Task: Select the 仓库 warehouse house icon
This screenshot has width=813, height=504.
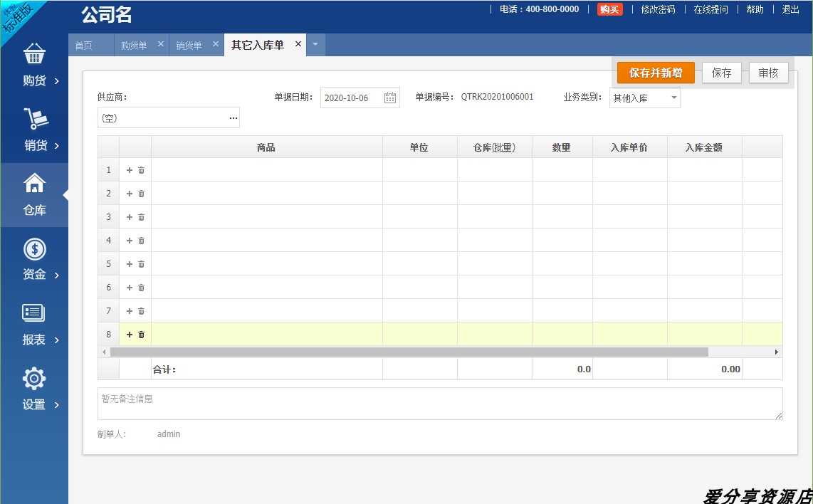Action: click(34, 183)
